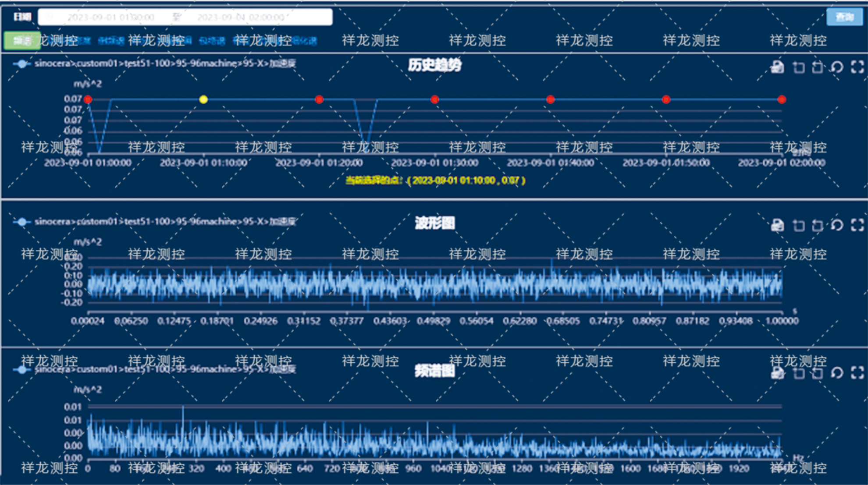This screenshot has height=485, width=868.
Task: Undo area zoom on the history trend chart
Action: point(817,67)
